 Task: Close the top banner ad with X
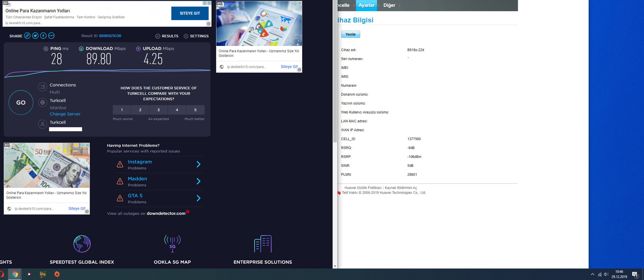[210, 3]
